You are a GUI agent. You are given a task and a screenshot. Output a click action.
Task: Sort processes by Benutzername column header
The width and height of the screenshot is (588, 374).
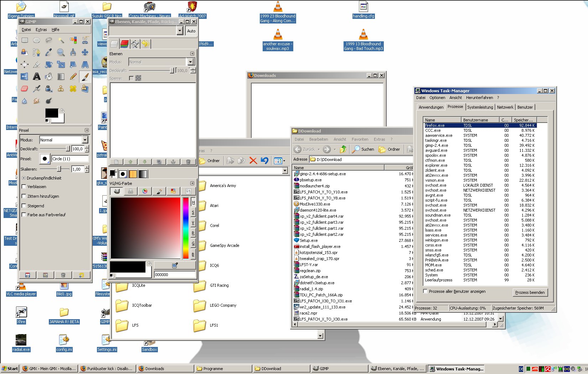(480, 120)
